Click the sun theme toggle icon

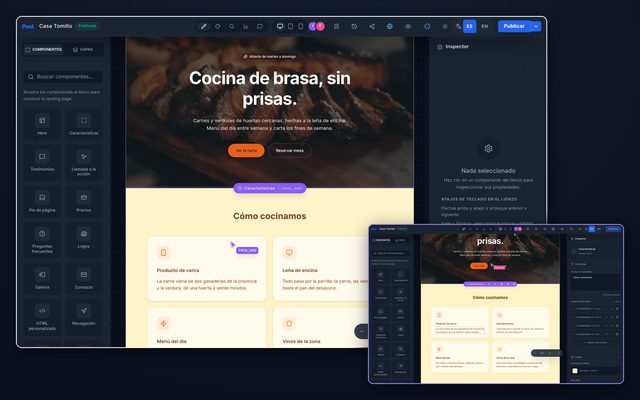444,27
